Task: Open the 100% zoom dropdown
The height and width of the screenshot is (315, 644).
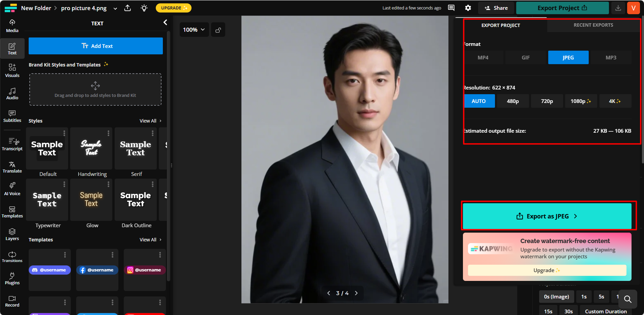Action: (194, 30)
